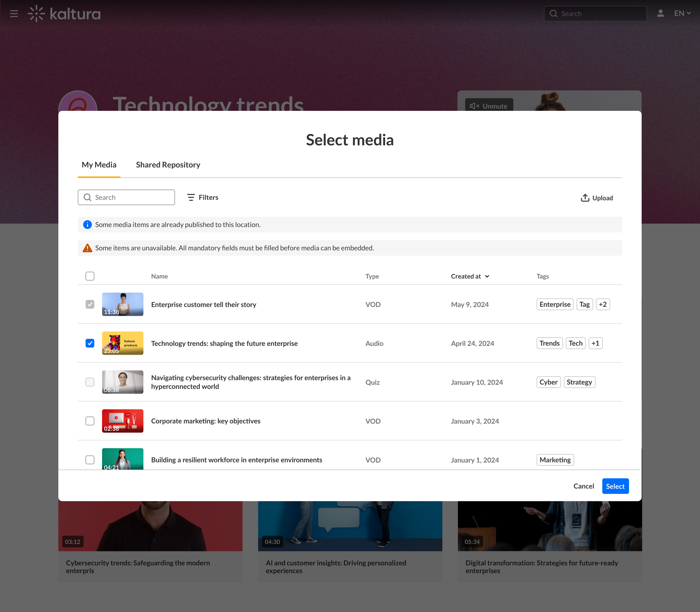Open the Building a resilient workforce thumbnail
The width and height of the screenshot is (700, 612).
pos(122,459)
